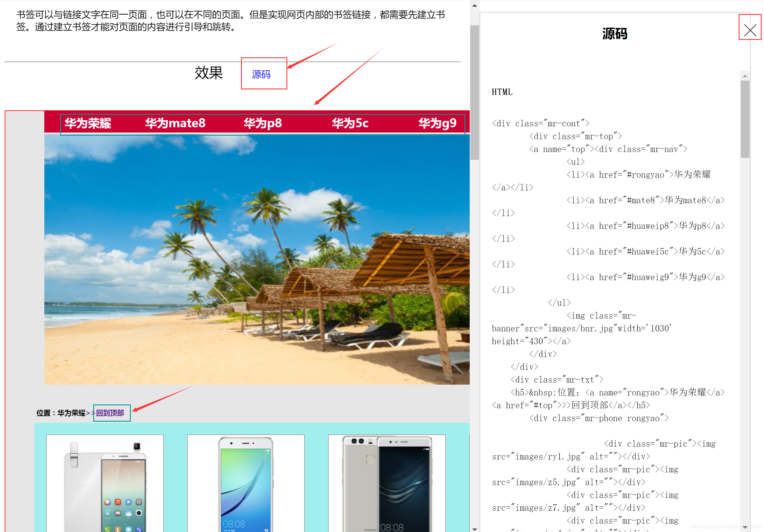The width and height of the screenshot is (764, 532).
Task: Click the code line <div class="mr-top">
Action: (x=575, y=136)
